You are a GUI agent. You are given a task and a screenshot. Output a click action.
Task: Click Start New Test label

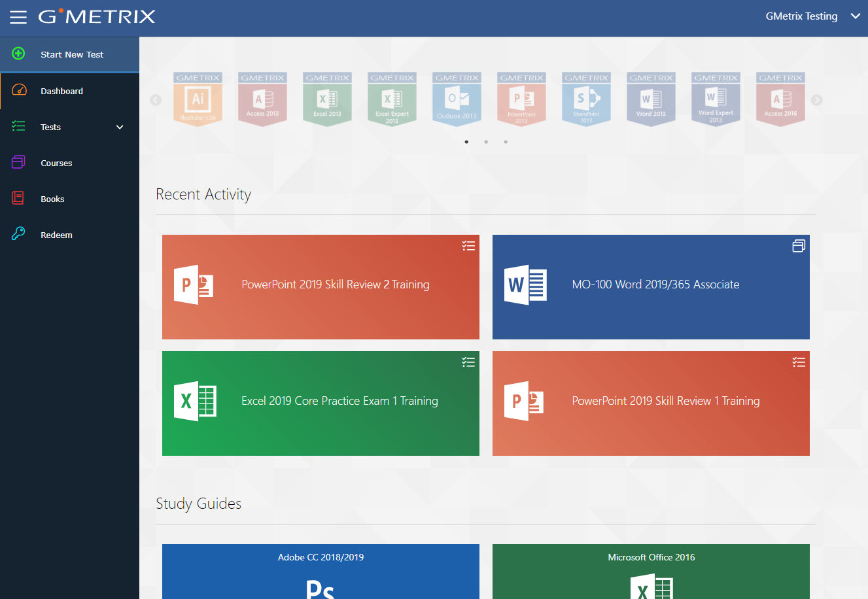coord(72,54)
